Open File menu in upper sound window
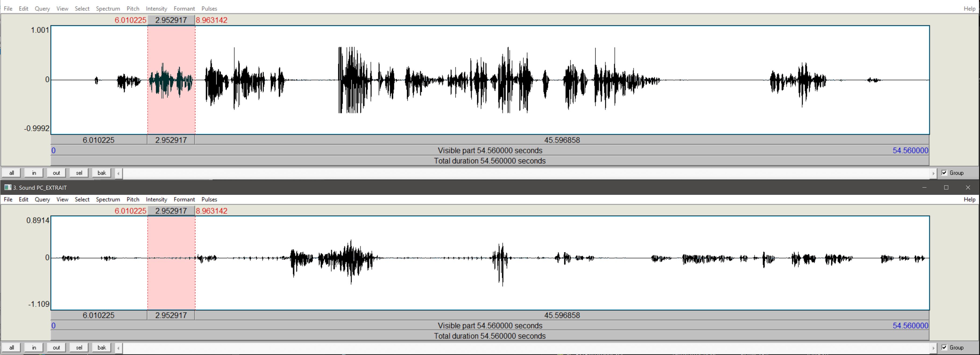 (8, 8)
